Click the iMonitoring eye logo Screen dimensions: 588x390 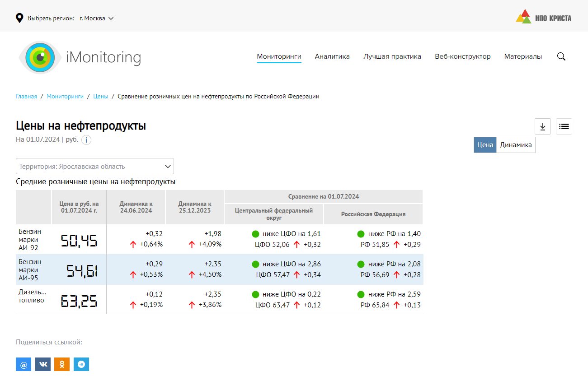click(40, 57)
